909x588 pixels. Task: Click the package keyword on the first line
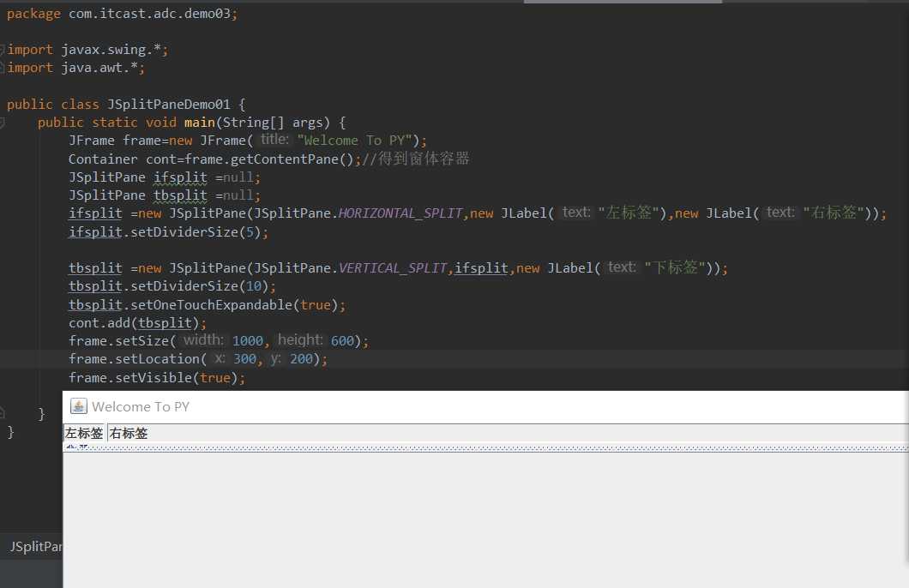[x=33, y=14]
